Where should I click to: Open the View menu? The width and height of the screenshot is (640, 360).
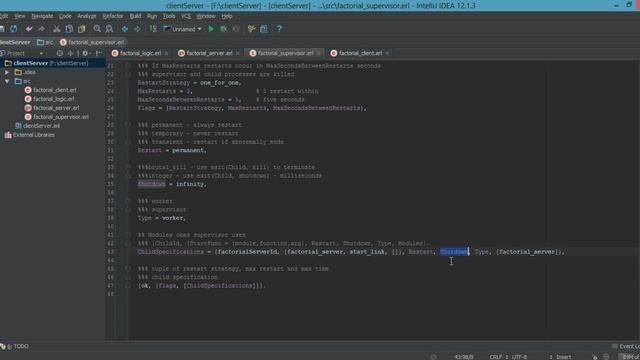coord(20,16)
